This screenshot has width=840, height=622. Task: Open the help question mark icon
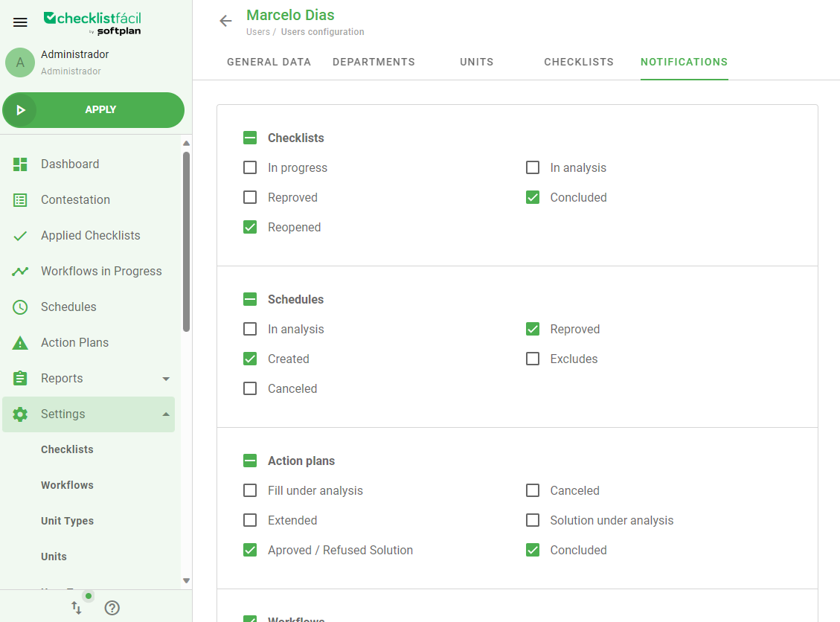click(112, 608)
